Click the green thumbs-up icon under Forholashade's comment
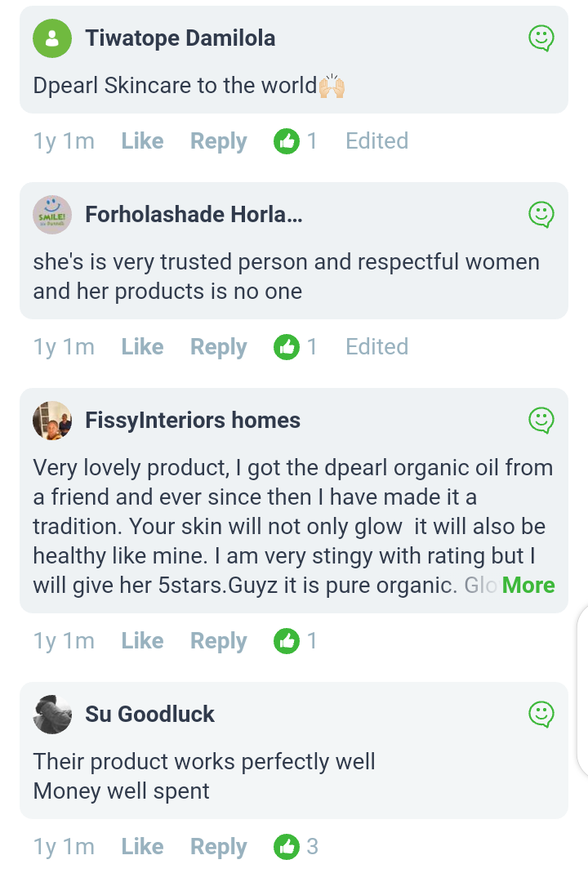588x882 pixels. [x=287, y=347]
